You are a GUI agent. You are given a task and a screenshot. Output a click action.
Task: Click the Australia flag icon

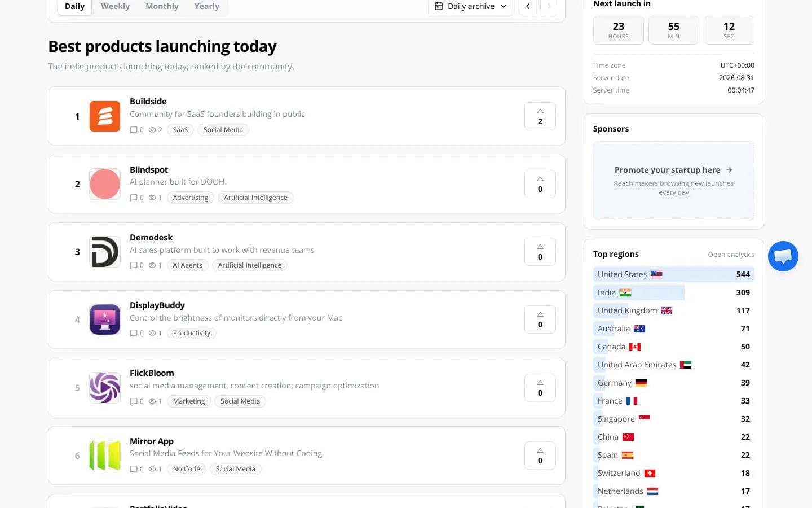tap(639, 329)
